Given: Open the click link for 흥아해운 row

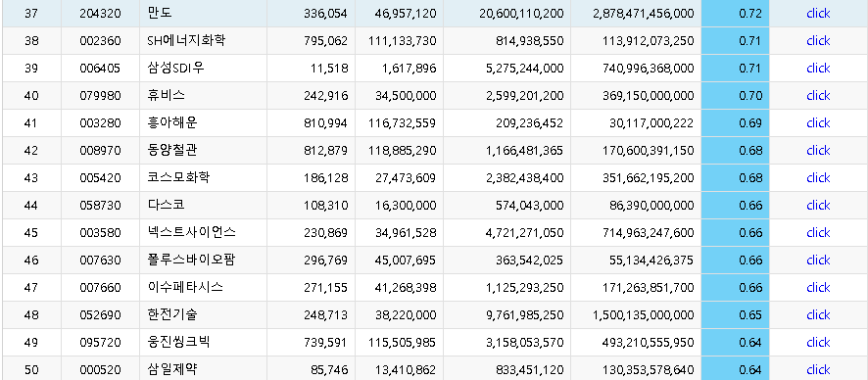Looking at the screenshot, I should point(818,122).
